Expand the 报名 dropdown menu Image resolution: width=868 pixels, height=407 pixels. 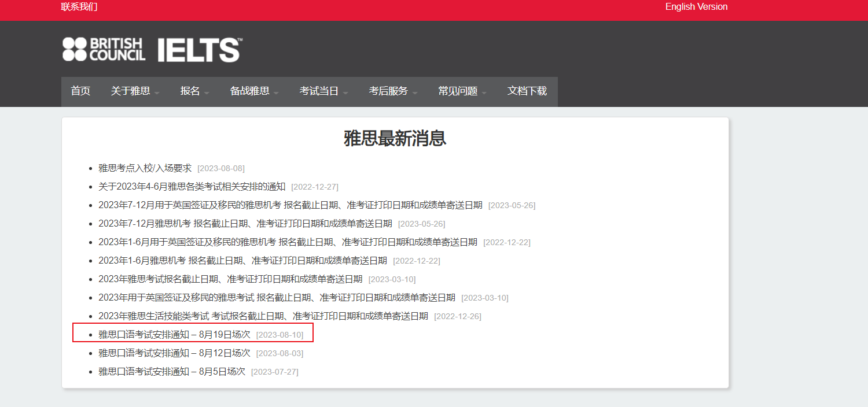(194, 91)
